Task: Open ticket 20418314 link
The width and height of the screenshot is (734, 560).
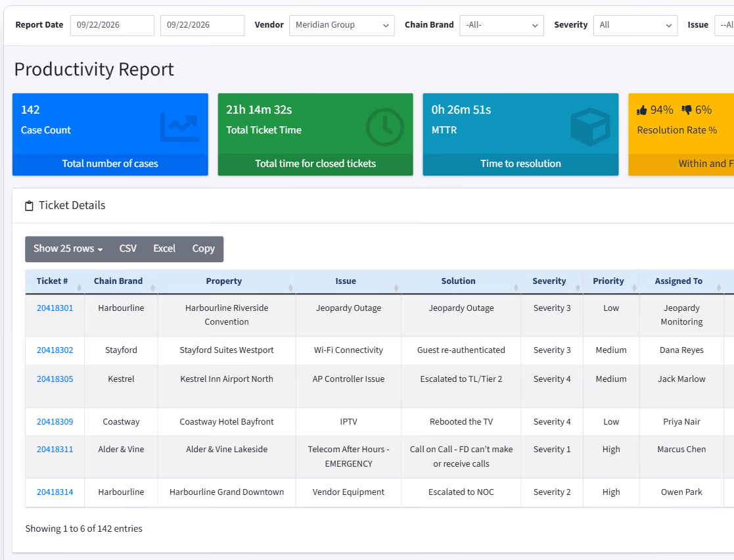Action: tap(55, 492)
